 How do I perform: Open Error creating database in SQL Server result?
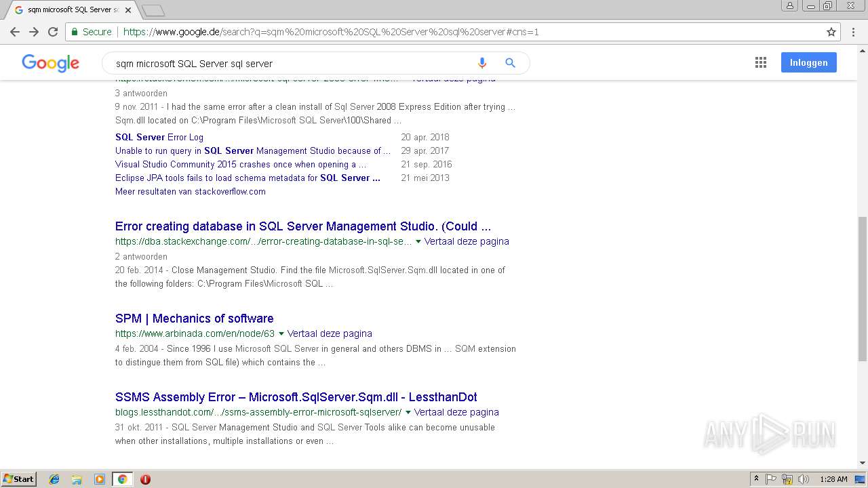coord(303,226)
